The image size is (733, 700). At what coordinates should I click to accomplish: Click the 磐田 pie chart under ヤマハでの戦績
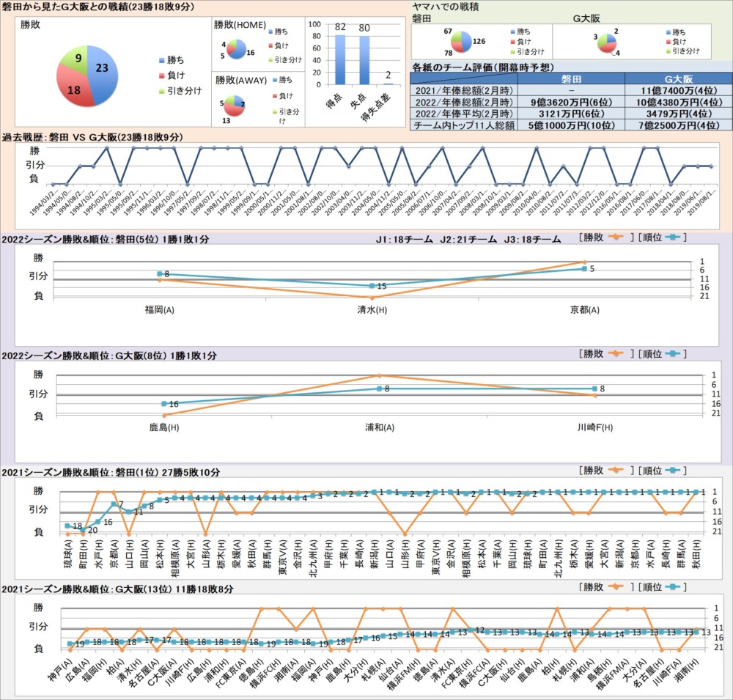(463, 43)
